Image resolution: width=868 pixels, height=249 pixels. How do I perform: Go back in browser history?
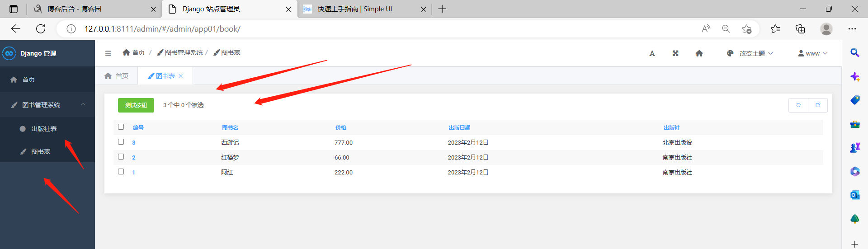pos(16,29)
